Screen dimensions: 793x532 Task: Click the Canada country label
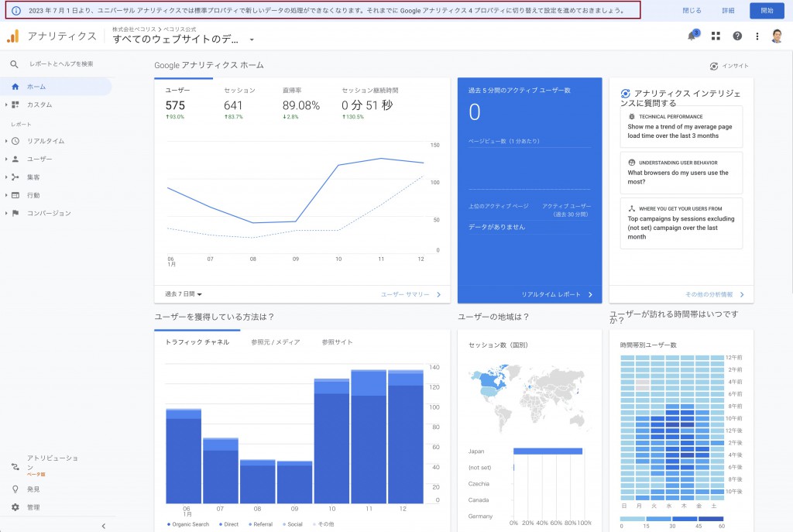click(478, 500)
